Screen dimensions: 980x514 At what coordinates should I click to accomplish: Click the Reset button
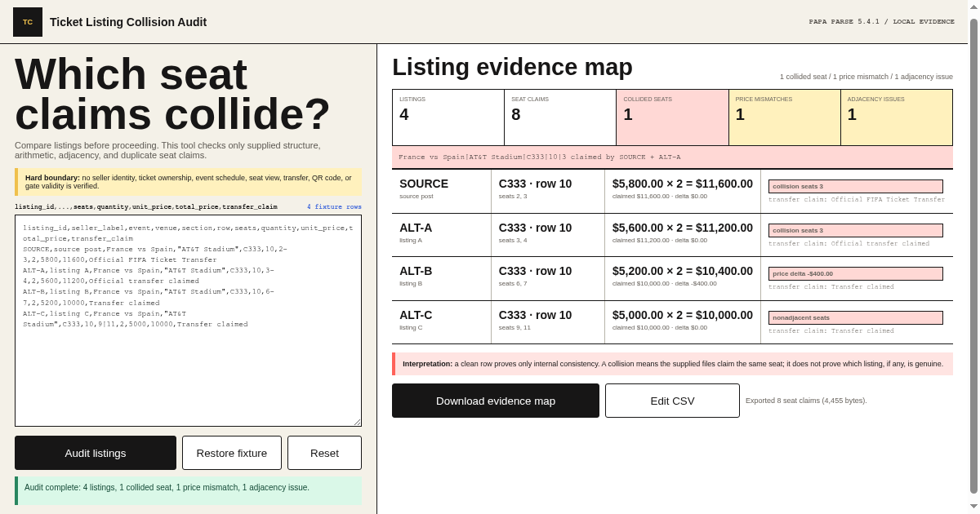pos(324,453)
